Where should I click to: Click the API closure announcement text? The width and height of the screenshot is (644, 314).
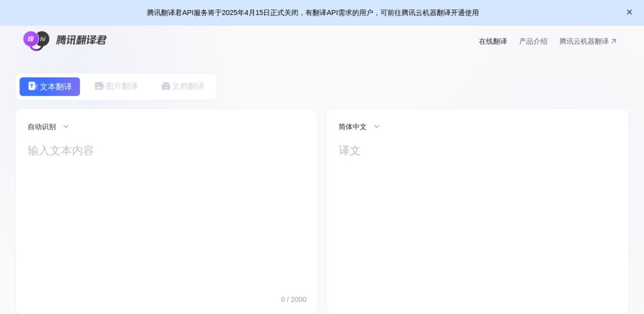point(313,13)
